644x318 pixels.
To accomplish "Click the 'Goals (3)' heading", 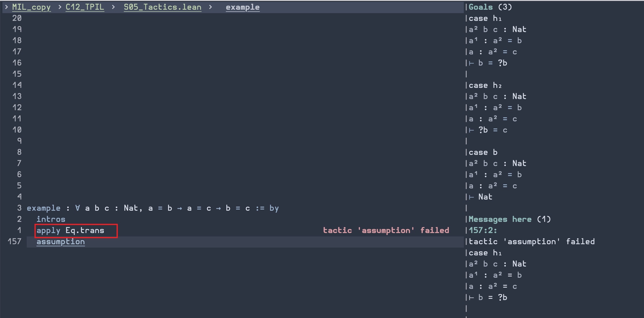I will pyautogui.click(x=490, y=7).
